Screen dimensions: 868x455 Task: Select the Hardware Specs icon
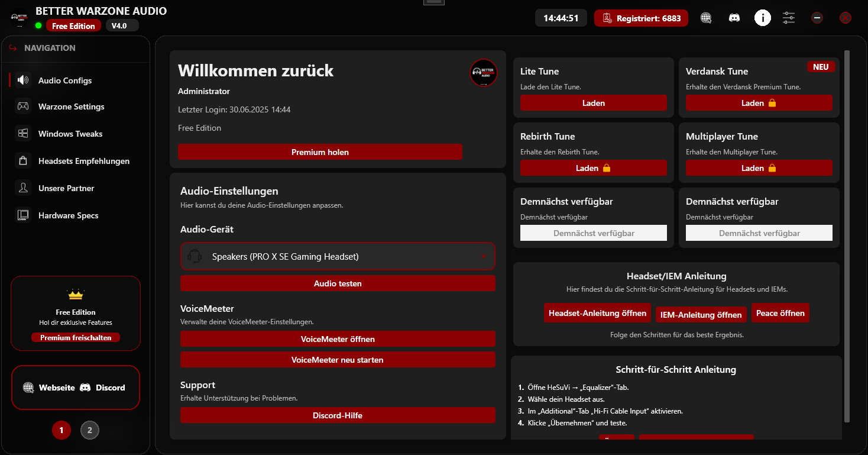pos(23,215)
